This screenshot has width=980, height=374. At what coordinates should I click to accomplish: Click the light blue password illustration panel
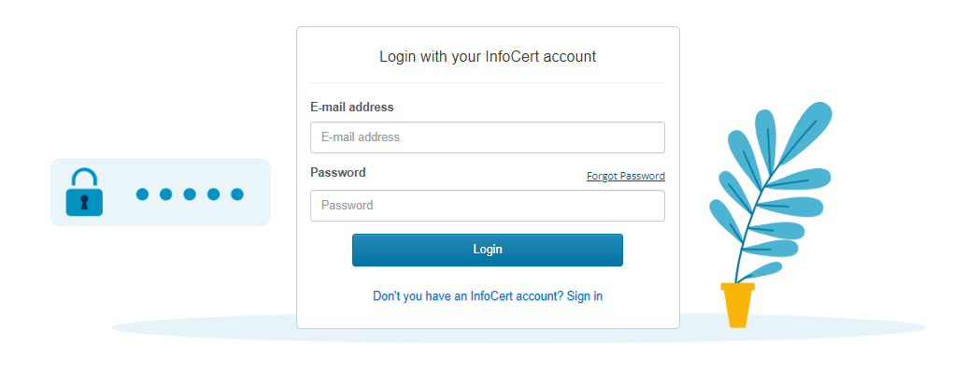(160, 192)
